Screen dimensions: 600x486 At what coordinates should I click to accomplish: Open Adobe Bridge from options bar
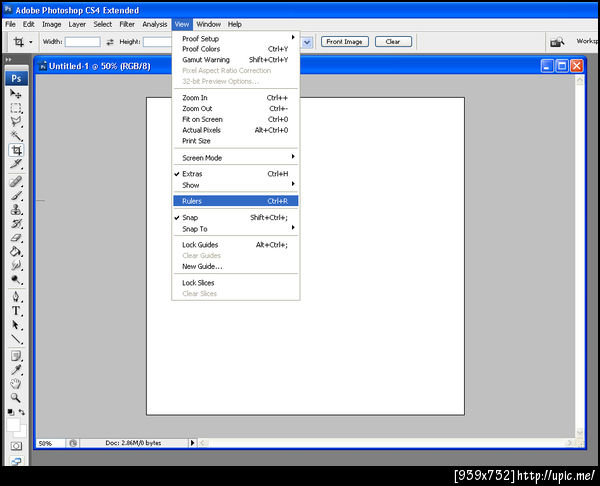[557, 42]
